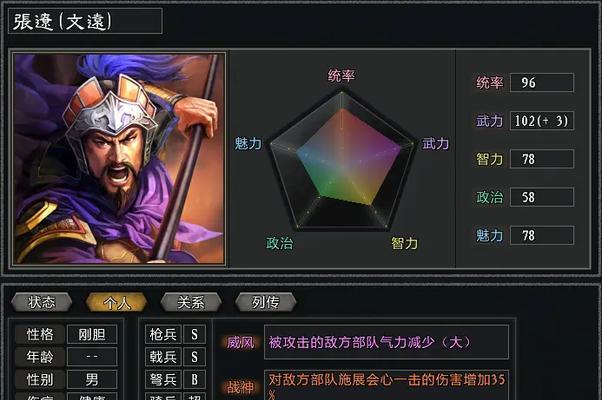This screenshot has width=602, height=400.
Task: Click the 战神 skill label
Action: [x=240, y=387]
